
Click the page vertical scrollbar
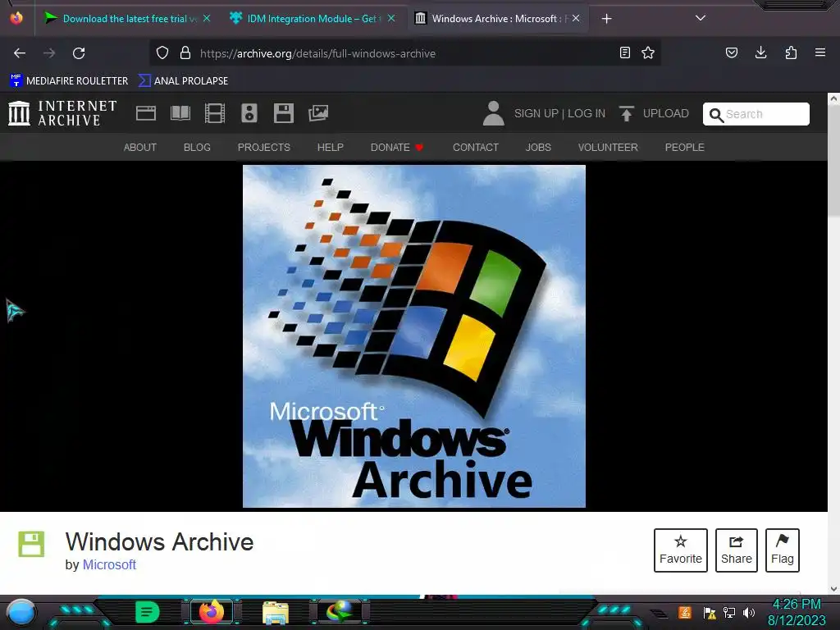coord(833,343)
